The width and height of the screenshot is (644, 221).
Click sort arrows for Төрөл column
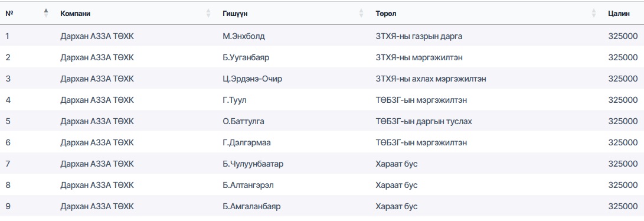(x=593, y=13)
